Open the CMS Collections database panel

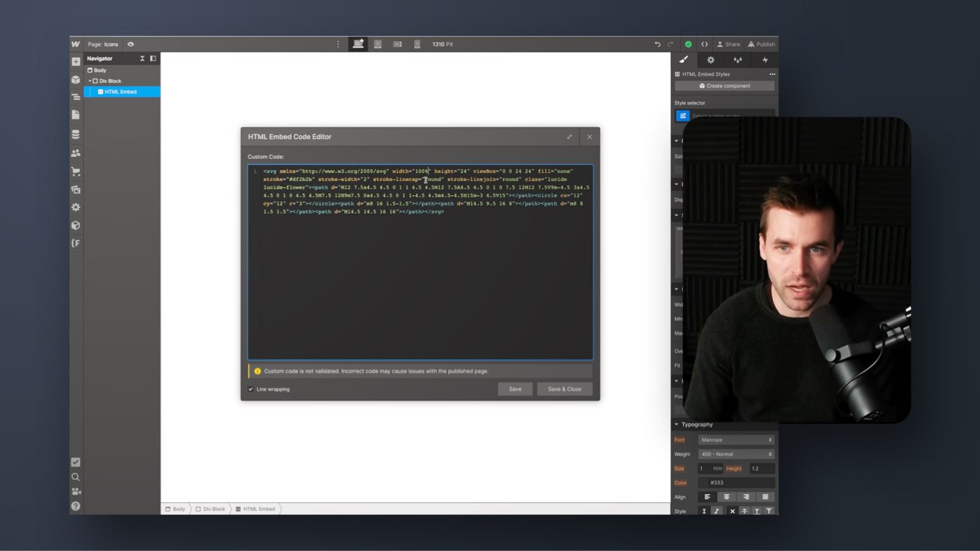76,134
